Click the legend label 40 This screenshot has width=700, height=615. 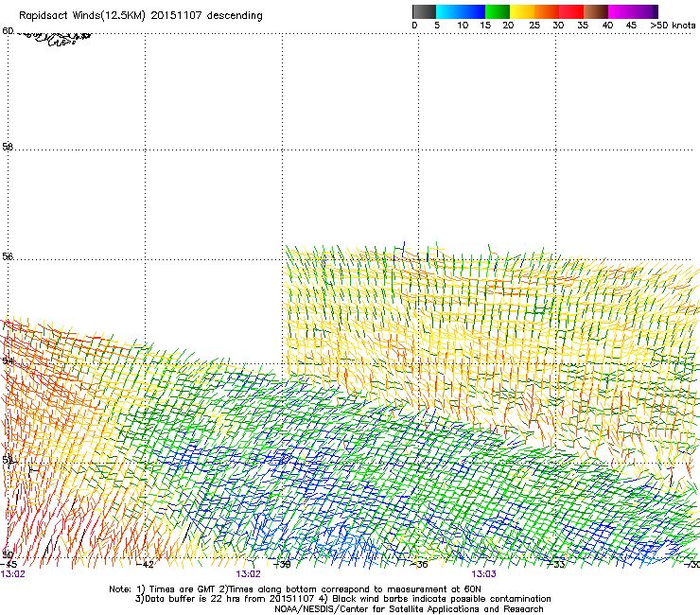pyautogui.click(x=607, y=26)
